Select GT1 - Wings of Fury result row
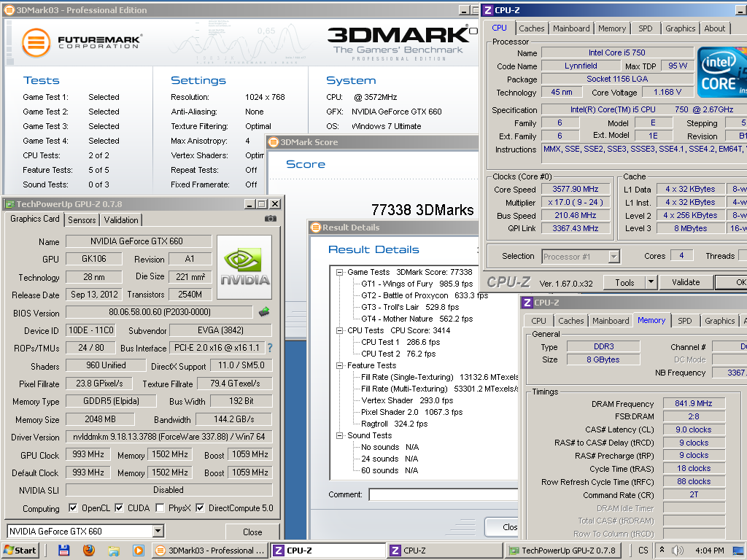This screenshot has height=560, width=747. 417,284
